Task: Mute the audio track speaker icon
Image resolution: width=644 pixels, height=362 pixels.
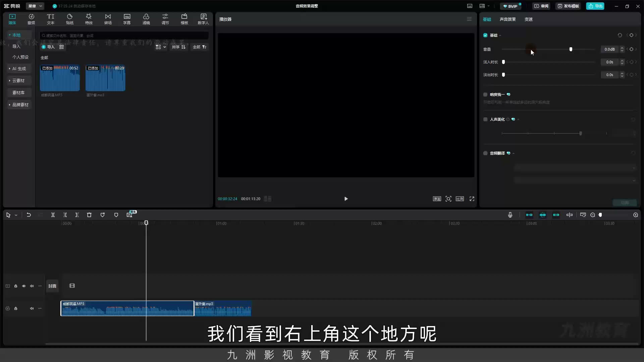Action: pyautogui.click(x=32, y=308)
